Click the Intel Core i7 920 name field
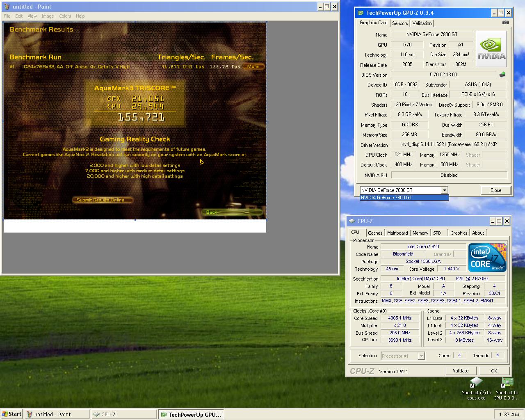The height and width of the screenshot is (420, 525). (423, 247)
